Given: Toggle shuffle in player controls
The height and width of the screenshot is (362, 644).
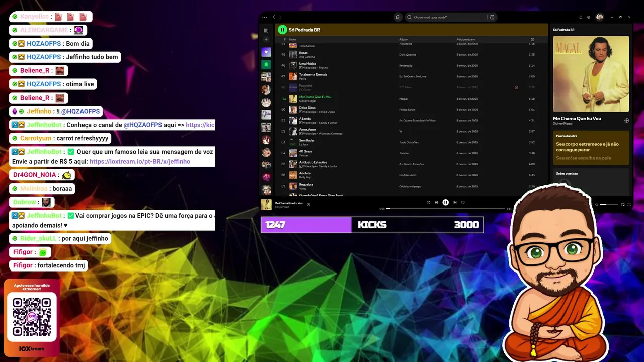Looking at the screenshot, I should click(428, 202).
